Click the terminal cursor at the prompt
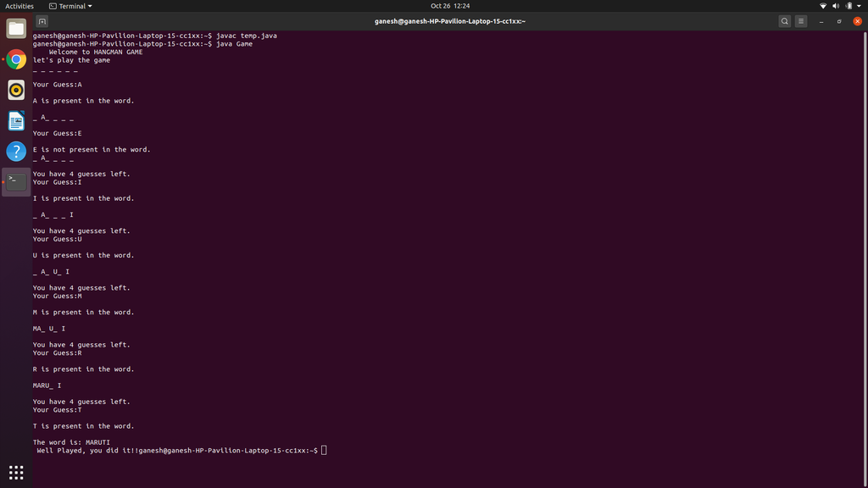Image resolution: width=868 pixels, height=488 pixels. pos(324,451)
